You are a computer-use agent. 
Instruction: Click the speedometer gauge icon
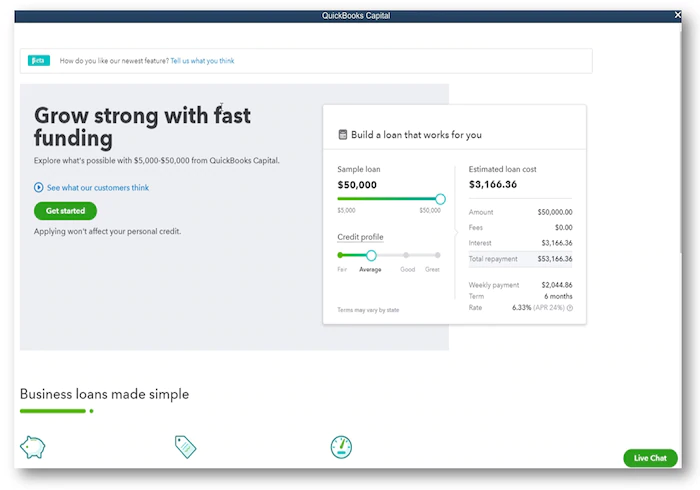(341, 447)
